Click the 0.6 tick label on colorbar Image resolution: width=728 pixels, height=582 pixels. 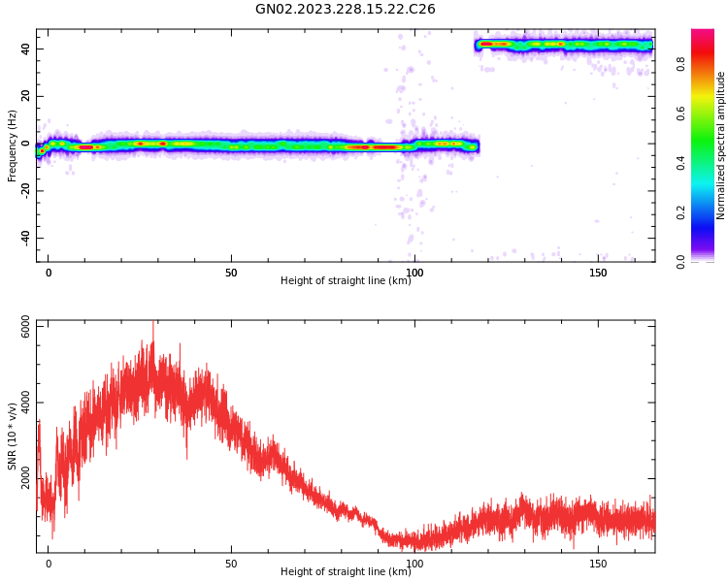tap(680, 113)
